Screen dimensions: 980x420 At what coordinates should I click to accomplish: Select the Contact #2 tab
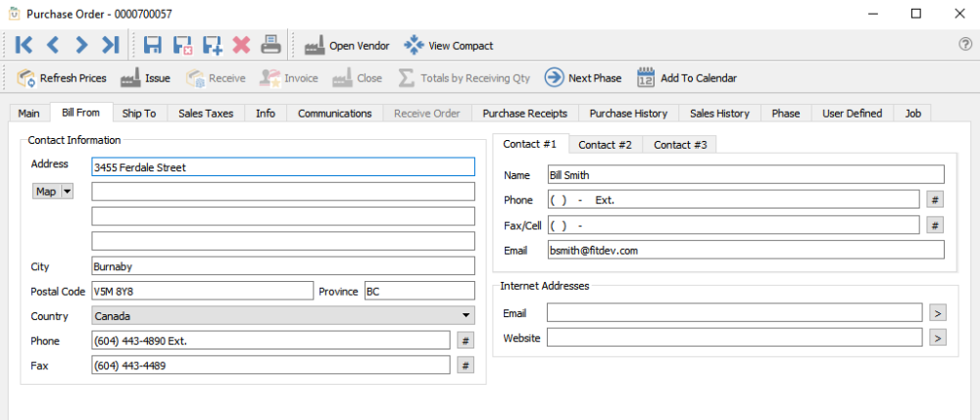pyautogui.click(x=605, y=145)
